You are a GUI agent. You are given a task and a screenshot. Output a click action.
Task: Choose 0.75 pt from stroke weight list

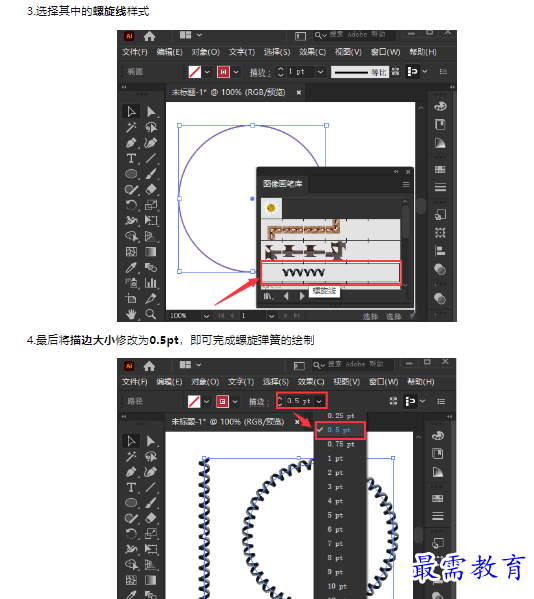pyautogui.click(x=340, y=444)
